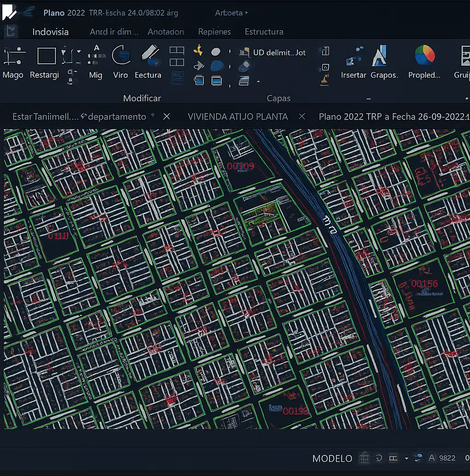Open the Grapos tool icon
470x476 pixels.
click(x=379, y=56)
